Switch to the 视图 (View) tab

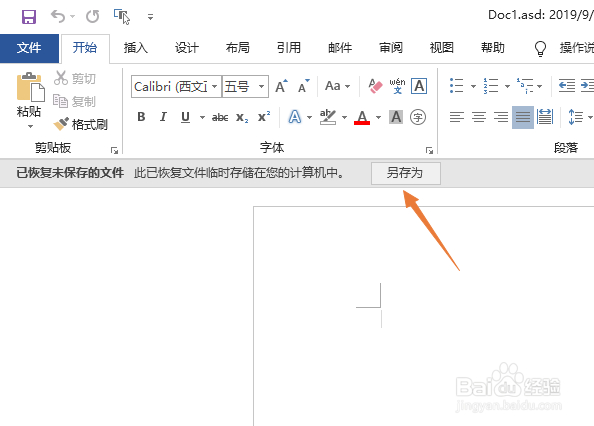(x=442, y=48)
